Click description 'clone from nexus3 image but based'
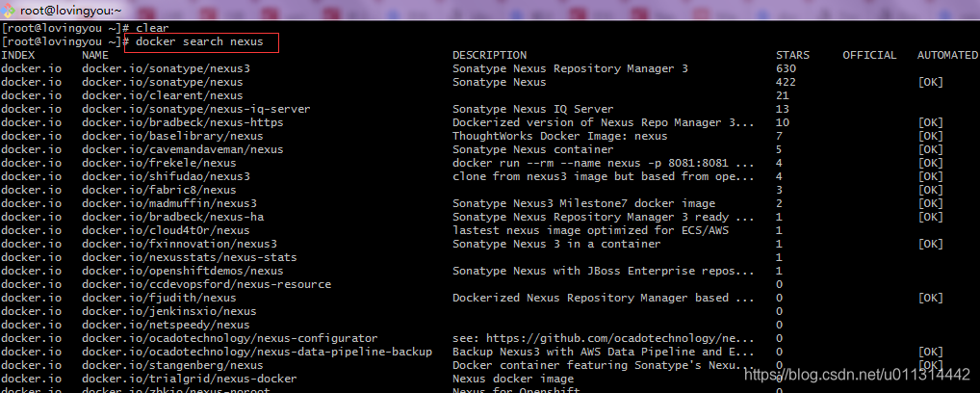The height and width of the screenshot is (393, 980). 604,176
